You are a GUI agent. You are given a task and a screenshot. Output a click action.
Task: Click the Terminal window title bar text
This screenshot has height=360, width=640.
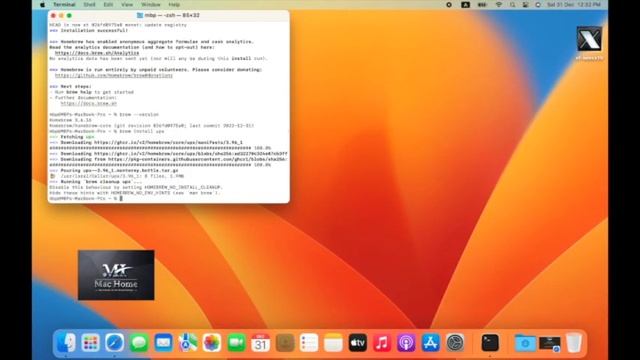pyautogui.click(x=172, y=15)
